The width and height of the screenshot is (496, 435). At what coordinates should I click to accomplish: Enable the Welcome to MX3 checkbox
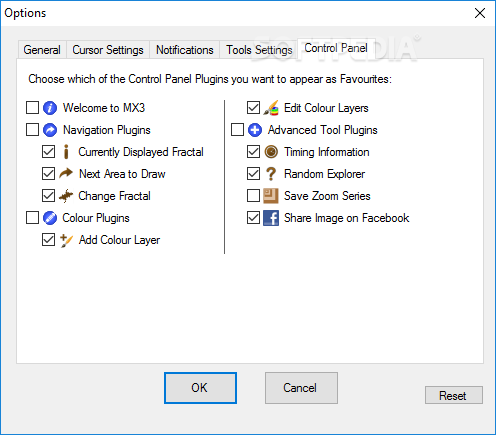click(x=32, y=108)
